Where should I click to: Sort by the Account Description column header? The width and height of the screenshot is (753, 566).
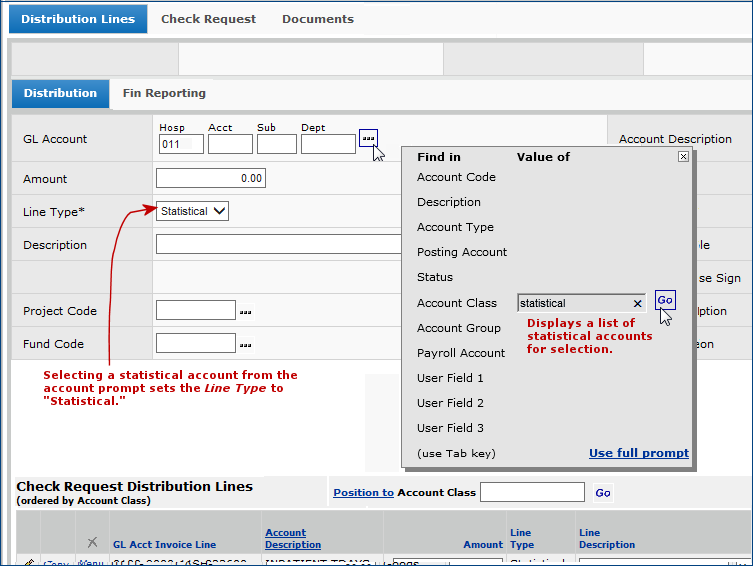pyautogui.click(x=293, y=539)
